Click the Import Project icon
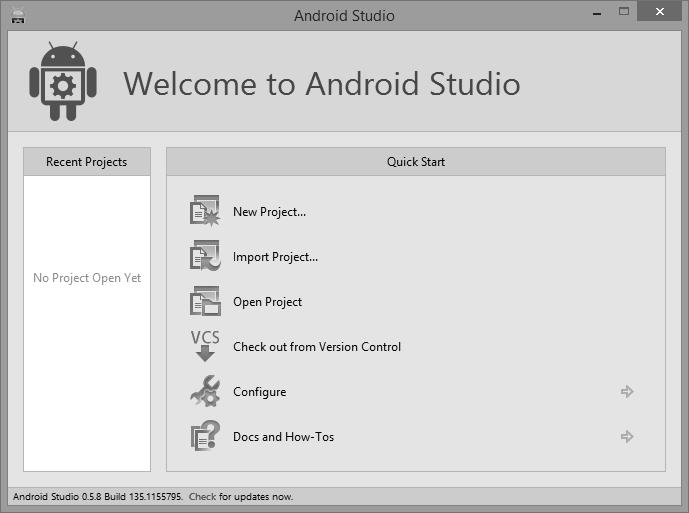Viewport: 689px width, 513px height. (x=205, y=256)
